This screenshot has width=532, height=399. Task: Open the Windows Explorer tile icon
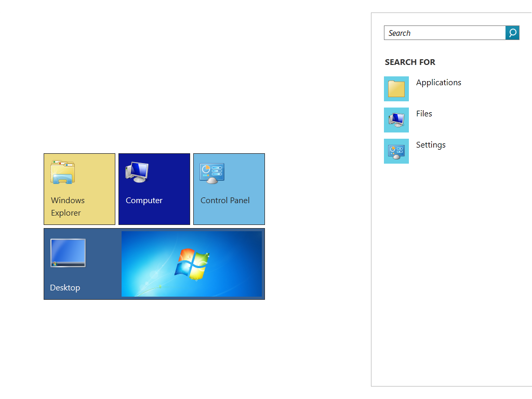point(63,172)
